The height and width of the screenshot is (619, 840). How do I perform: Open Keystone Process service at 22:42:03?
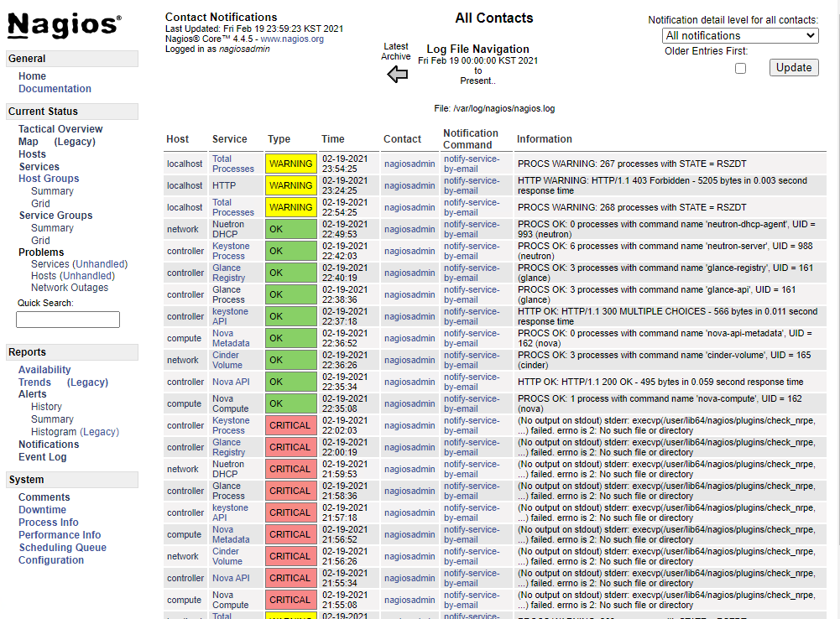(231, 251)
